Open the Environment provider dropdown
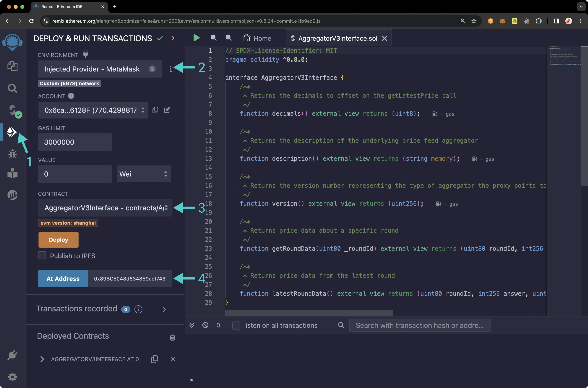Image resolution: width=588 pixels, height=388 pixels. pos(100,69)
